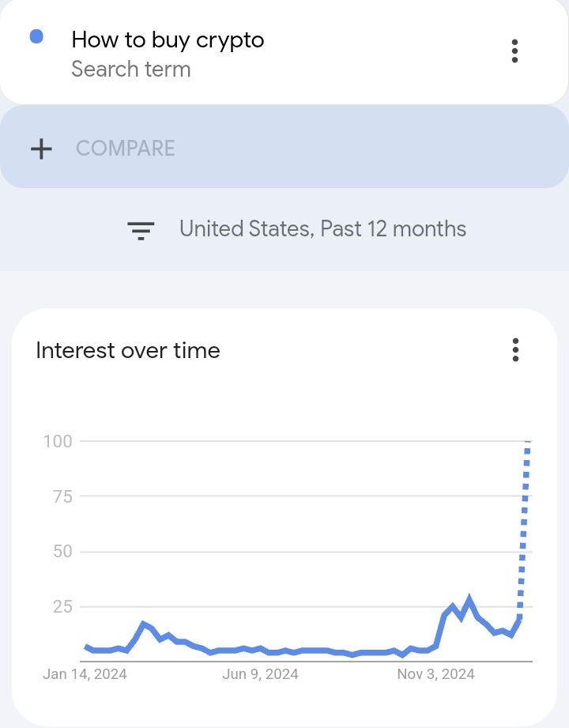Click the February bump on the chart line
The width and height of the screenshot is (569, 728).
coord(143,624)
